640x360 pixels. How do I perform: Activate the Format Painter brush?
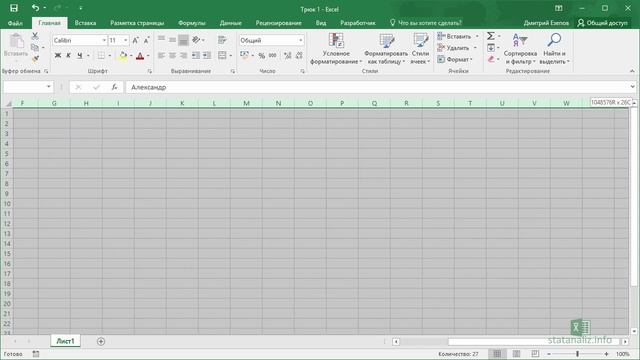pyautogui.click(x=35, y=59)
